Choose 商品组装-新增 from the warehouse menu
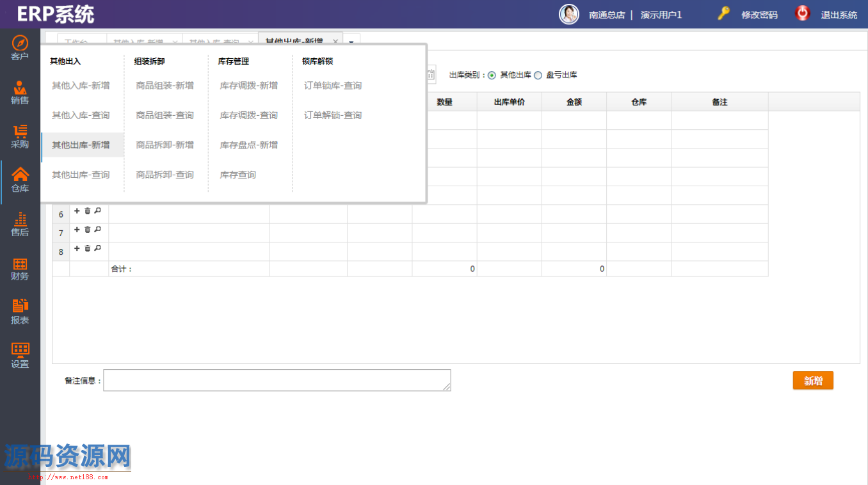The height and width of the screenshot is (485, 868). (165, 86)
